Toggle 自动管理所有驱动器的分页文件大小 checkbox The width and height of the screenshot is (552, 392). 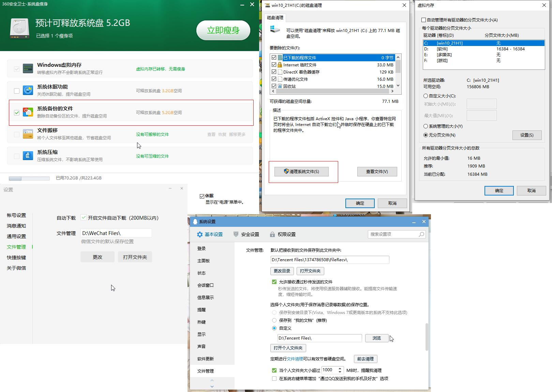(424, 20)
